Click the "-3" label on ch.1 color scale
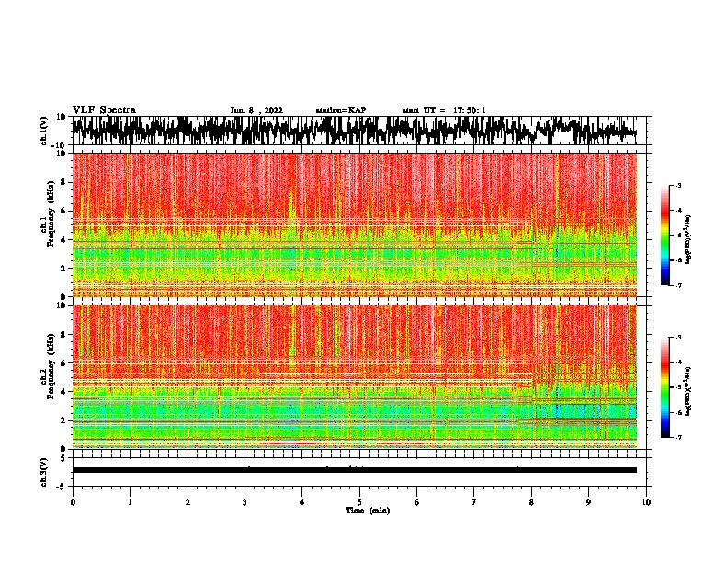This screenshot has height=563, width=728. [678, 186]
